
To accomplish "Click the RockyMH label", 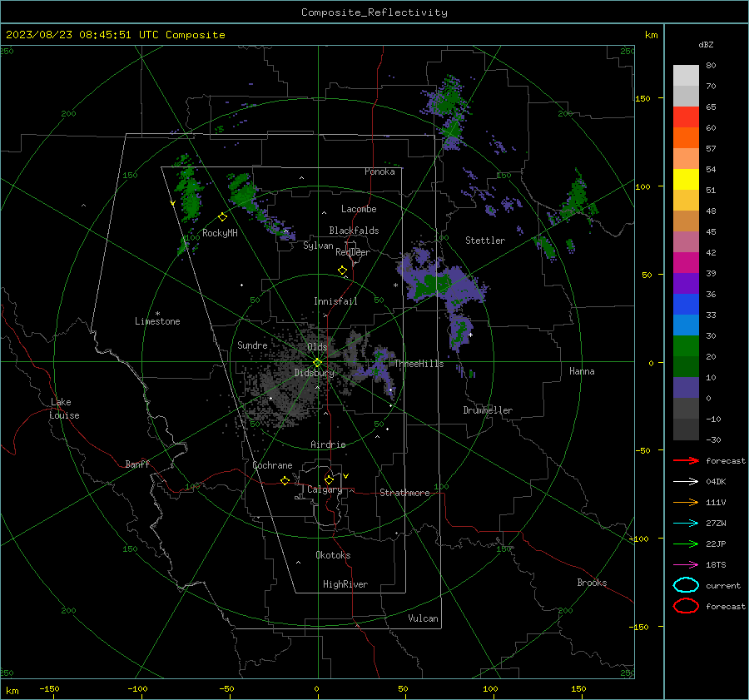I will 220,233.
